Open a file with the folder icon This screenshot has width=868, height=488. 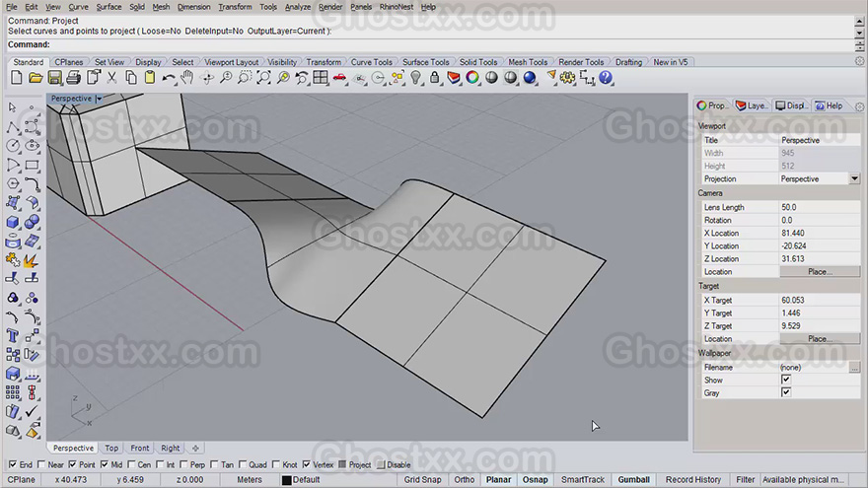click(x=36, y=78)
